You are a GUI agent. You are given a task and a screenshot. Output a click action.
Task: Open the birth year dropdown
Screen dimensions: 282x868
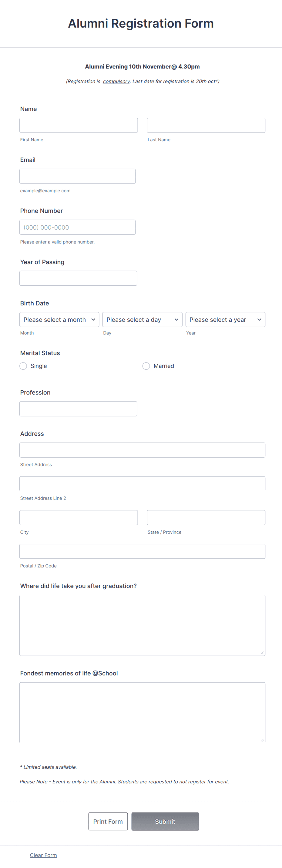click(225, 319)
